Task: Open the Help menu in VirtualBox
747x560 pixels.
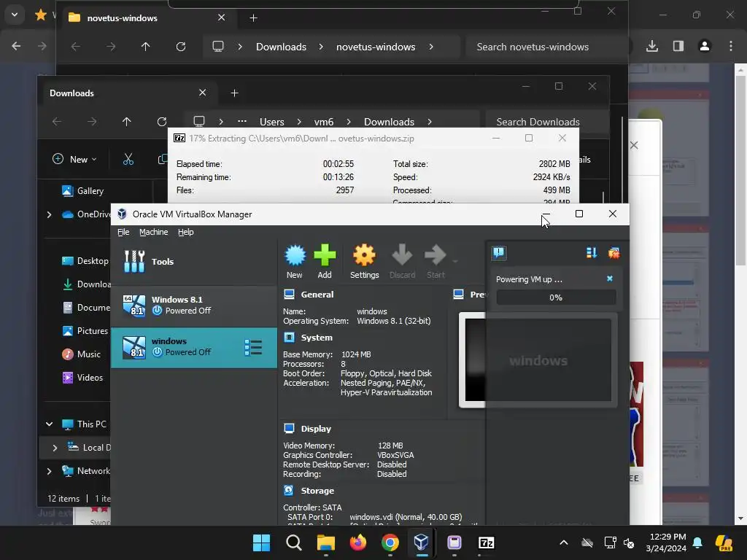Action: click(186, 232)
